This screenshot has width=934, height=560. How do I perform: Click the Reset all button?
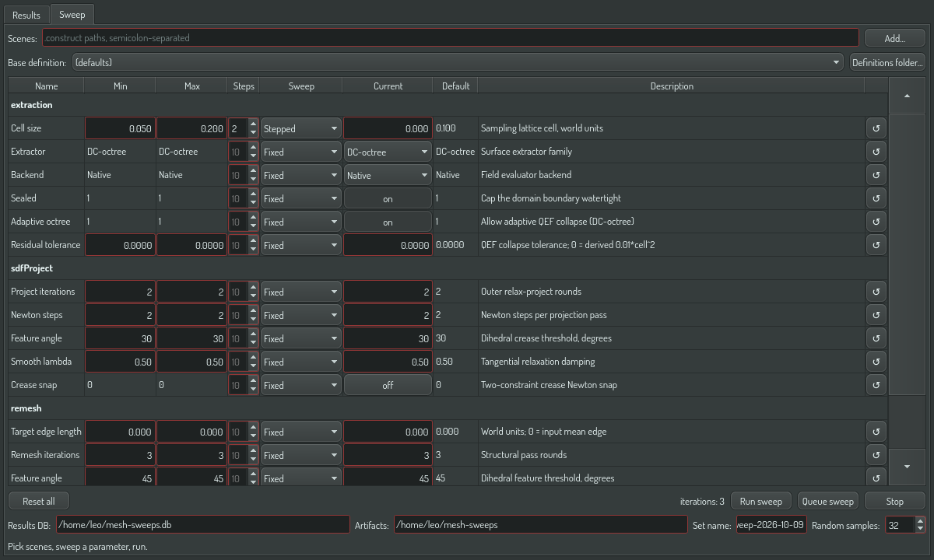click(38, 501)
